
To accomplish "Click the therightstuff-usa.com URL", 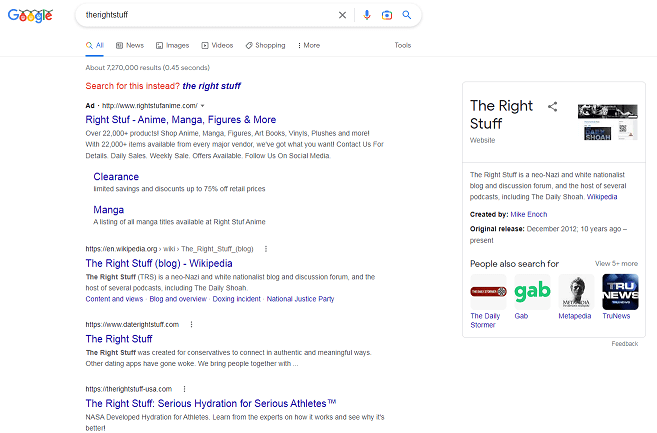I will pos(129,389).
